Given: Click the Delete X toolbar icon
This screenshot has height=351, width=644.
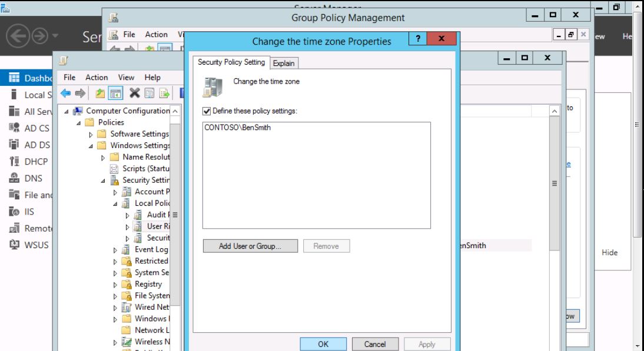Looking at the screenshot, I should coord(134,93).
